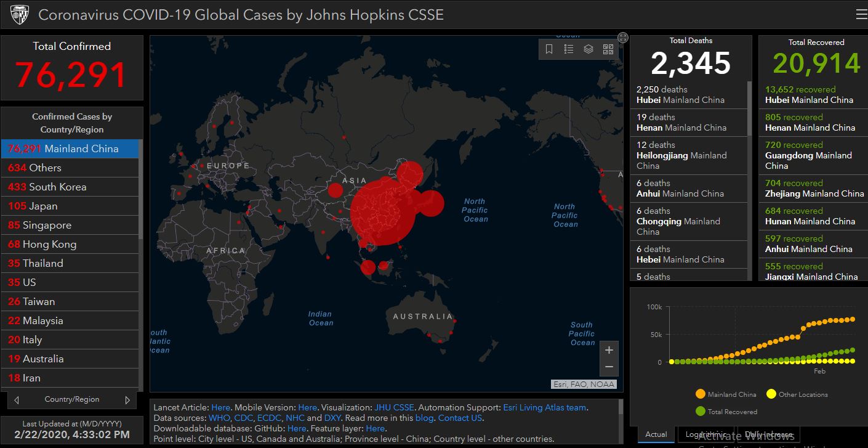This screenshot has height=448, width=868.
Task: Open the NHC data source link
Action: pos(295,418)
